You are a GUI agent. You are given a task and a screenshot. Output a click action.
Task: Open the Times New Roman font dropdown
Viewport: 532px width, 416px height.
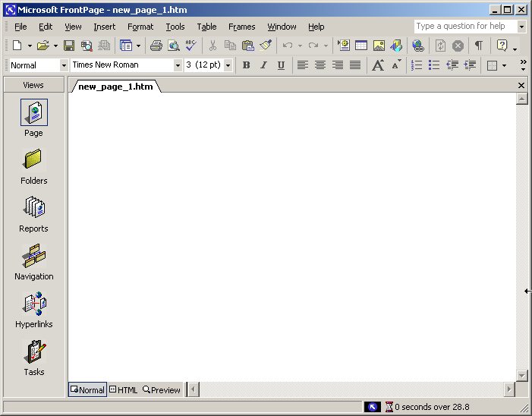pos(178,65)
